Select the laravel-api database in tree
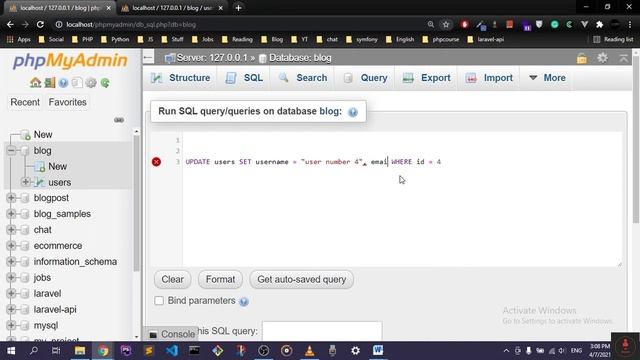The width and height of the screenshot is (640, 360). (55, 310)
